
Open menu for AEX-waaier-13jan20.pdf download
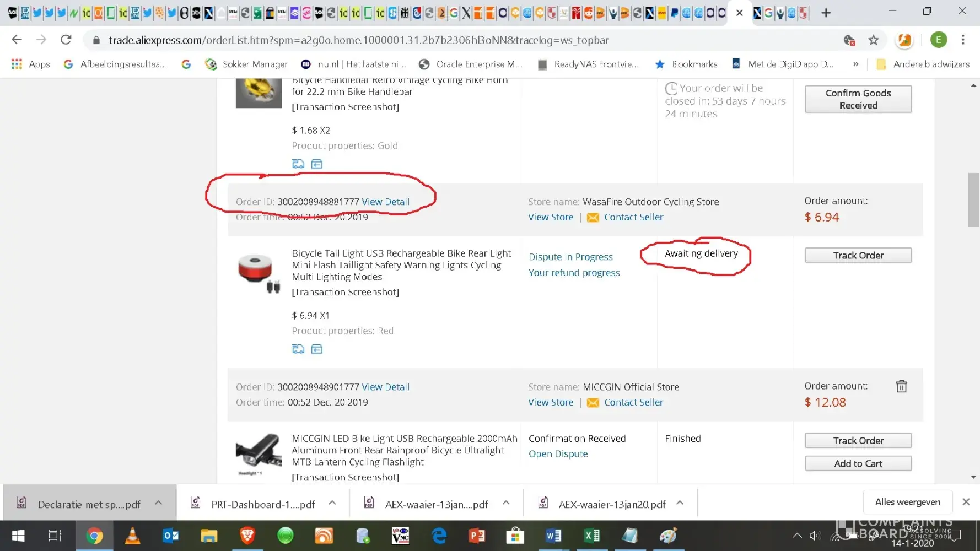click(x=680, y=503)
